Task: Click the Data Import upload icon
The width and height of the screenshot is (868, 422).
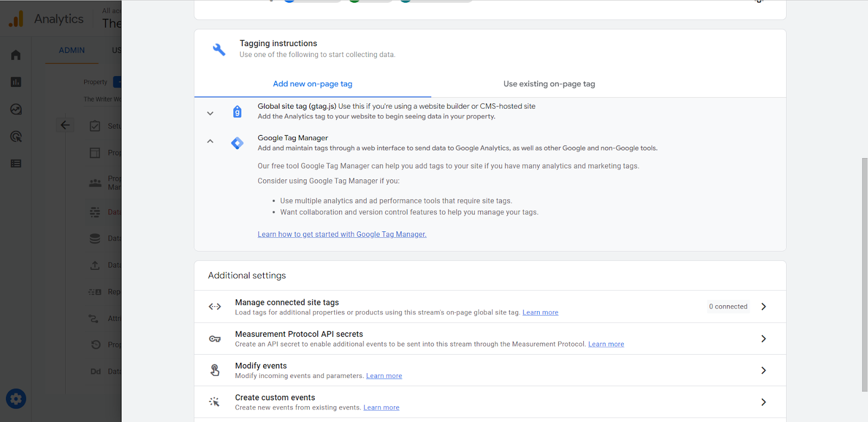Action: 95,265
